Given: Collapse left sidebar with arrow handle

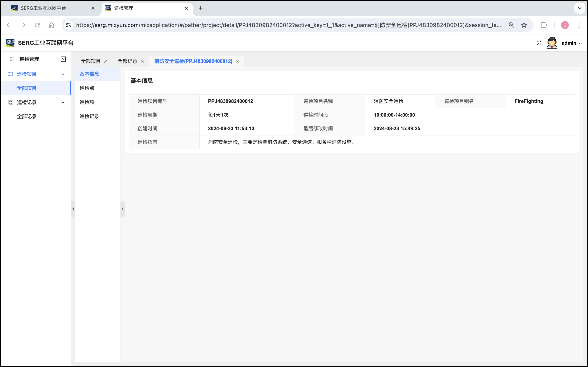Looking at the screenshot, I should [x=73, y=209].
